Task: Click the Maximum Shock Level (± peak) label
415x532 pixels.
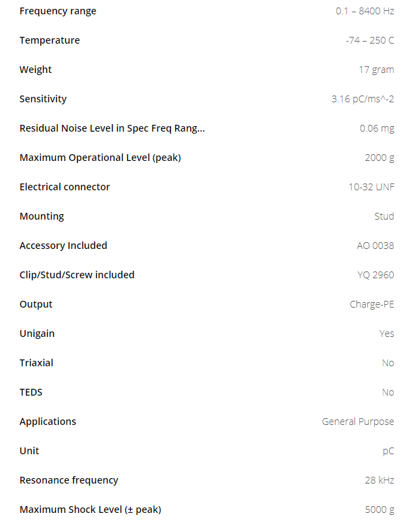Action: 91,509
